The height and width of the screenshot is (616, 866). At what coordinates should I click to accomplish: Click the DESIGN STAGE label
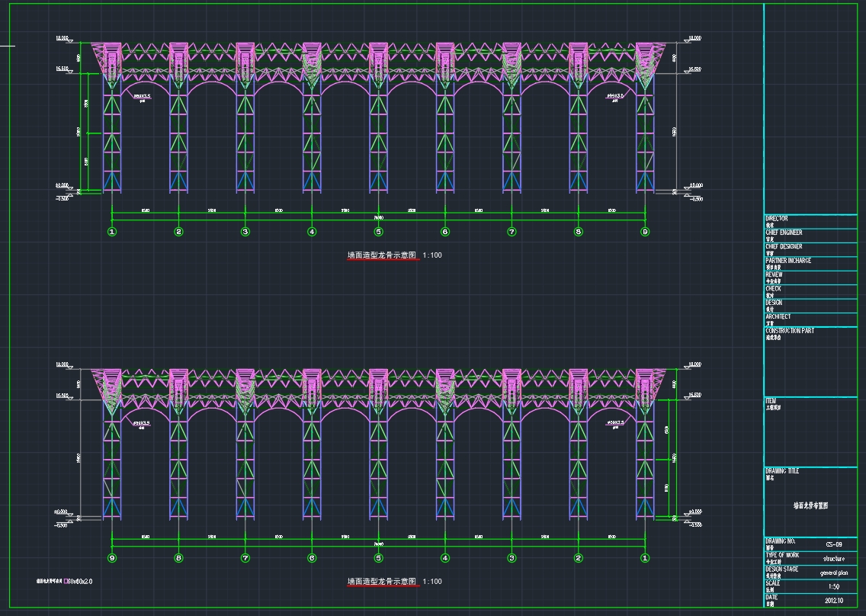pos(781,569)
